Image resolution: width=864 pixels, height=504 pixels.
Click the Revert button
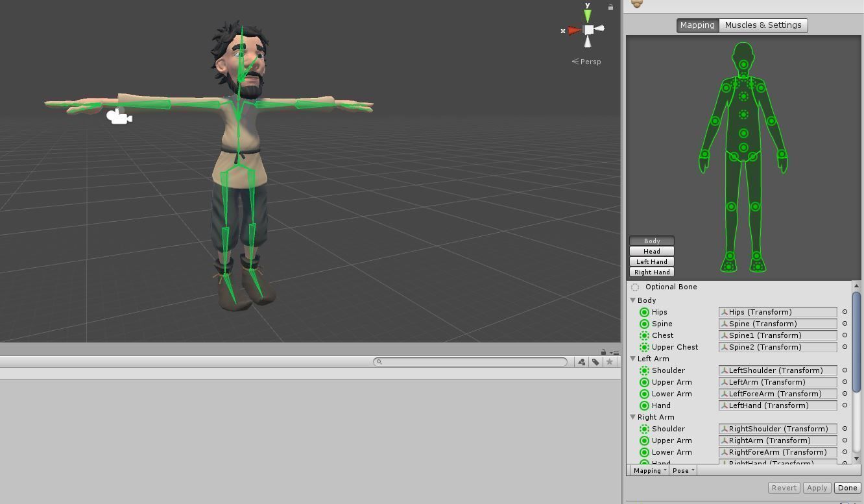(x=784, y=488)
